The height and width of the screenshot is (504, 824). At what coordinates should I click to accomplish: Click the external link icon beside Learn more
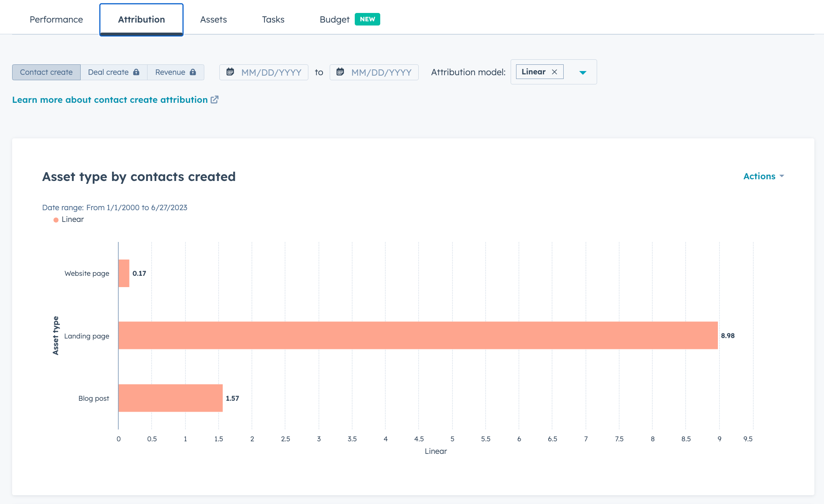tap(214, 99)
